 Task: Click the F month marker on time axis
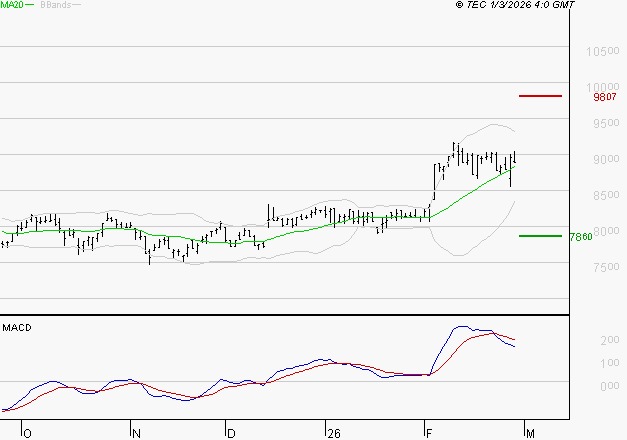429,434
